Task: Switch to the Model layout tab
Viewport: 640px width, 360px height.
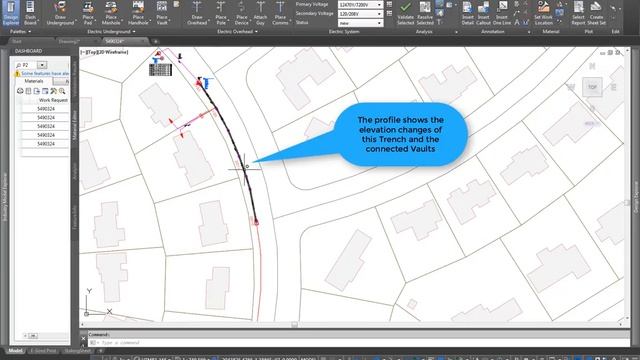Action: [x=16, y=351]
